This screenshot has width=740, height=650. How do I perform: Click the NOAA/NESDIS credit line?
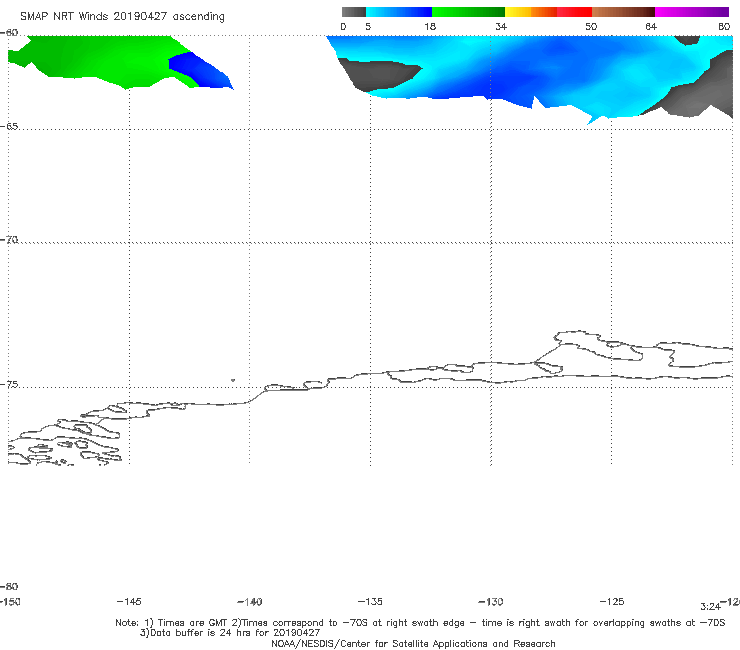(413, 644)
